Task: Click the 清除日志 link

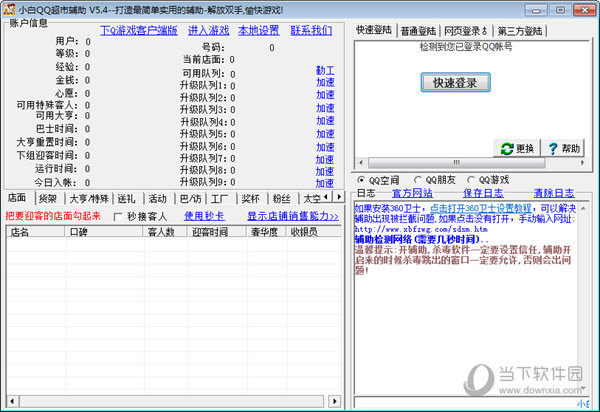Action: coord(554,193)
